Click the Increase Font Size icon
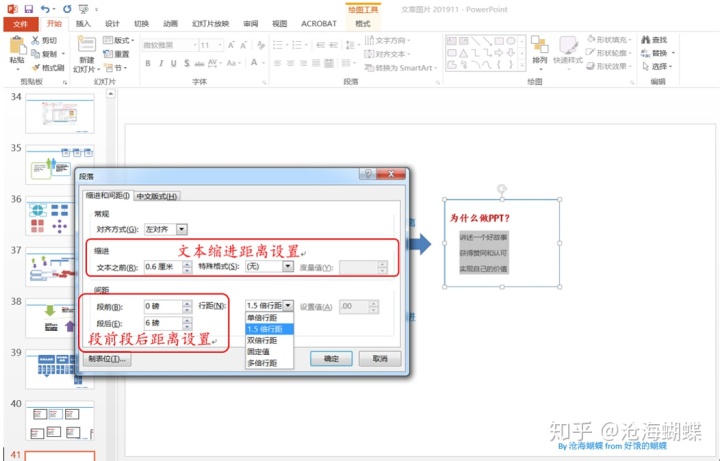This screenshot has width=720, height=461. pyautogui.click(x=231, y=45)
